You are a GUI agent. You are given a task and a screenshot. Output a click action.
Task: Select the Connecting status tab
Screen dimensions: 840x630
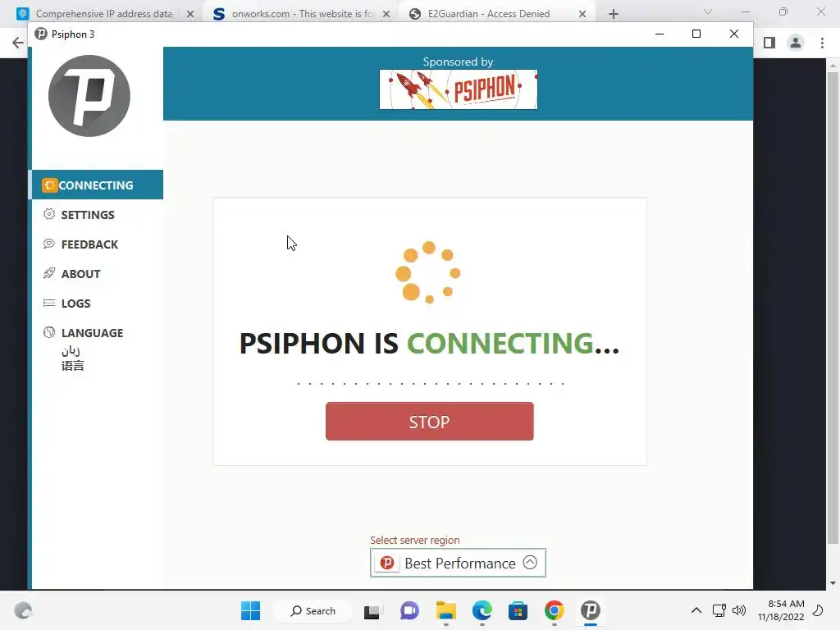97,185
